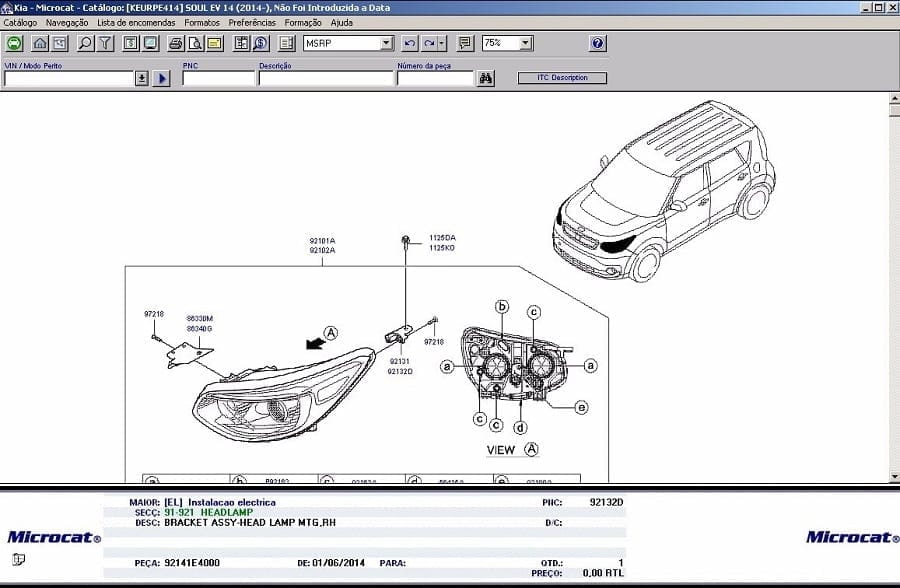Click the parts list layout icon
The image size is (900, 588).
[286, 43]
